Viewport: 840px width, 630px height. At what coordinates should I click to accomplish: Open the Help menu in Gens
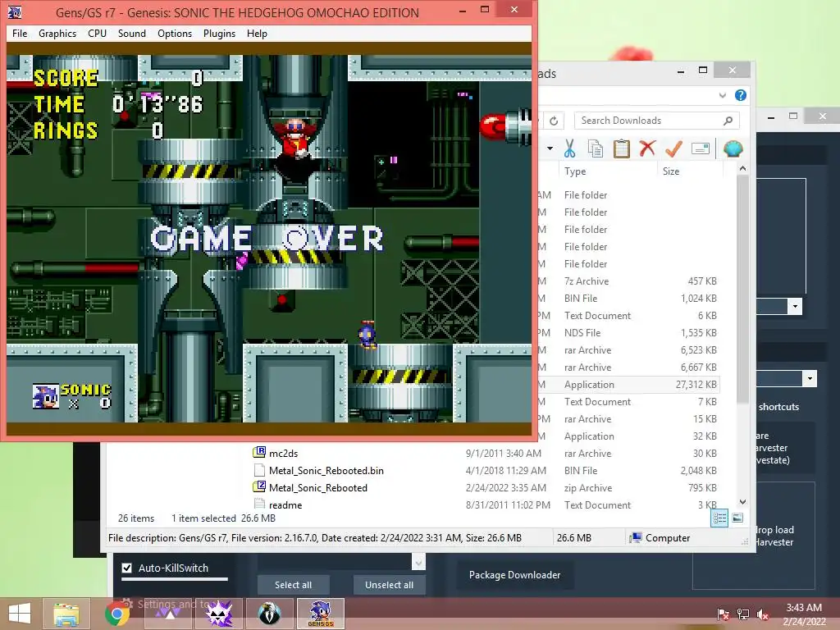(x=257, y=33)
